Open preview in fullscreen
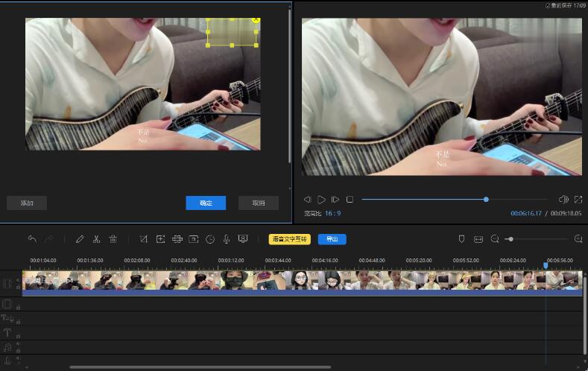 click(x=578, y=200)
